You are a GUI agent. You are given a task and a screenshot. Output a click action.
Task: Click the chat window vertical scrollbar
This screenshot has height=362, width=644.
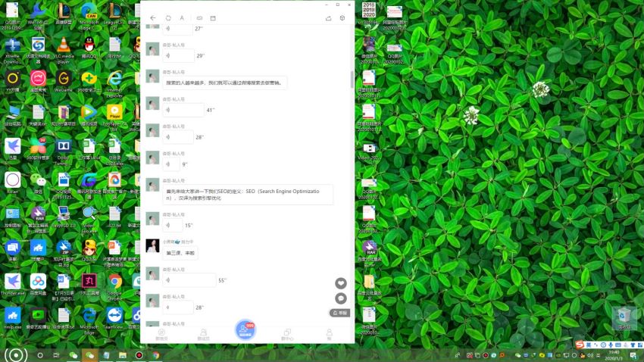pyautogui.click(x=351, y=78)
